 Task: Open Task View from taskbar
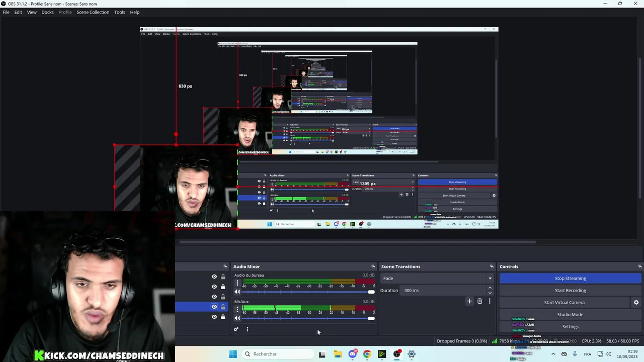click(x=322, y=354)
